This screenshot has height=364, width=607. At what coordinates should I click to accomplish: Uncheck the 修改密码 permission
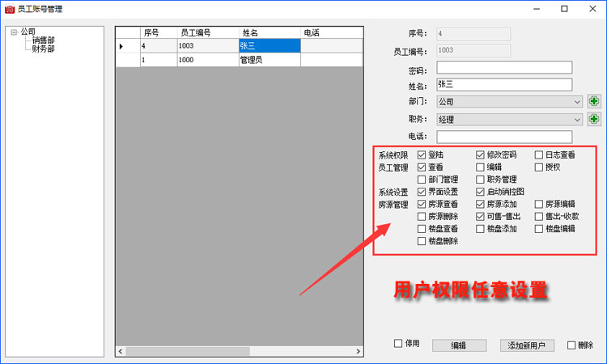click(481, 154)
